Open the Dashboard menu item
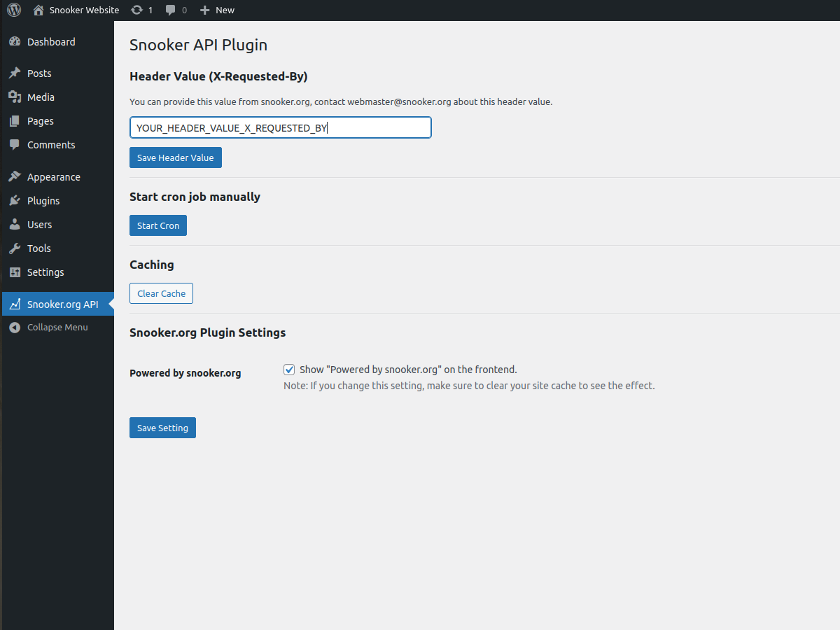The image size is (840, 630). [57, 42]
